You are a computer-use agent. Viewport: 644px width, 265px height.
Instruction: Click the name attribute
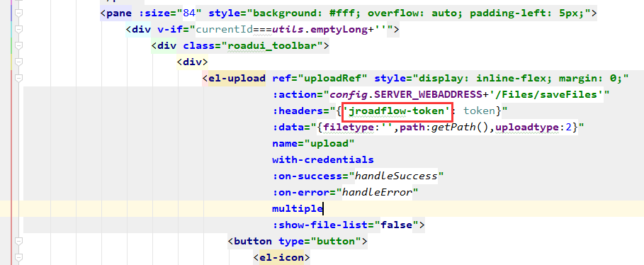tap(285, 144)
